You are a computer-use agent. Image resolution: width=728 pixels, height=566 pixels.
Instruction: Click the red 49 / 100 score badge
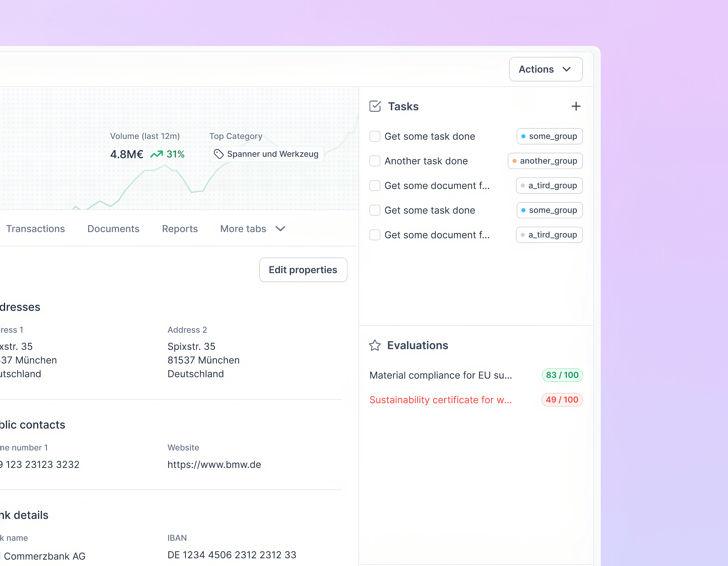pyautogui.click(x=562, y=400)
